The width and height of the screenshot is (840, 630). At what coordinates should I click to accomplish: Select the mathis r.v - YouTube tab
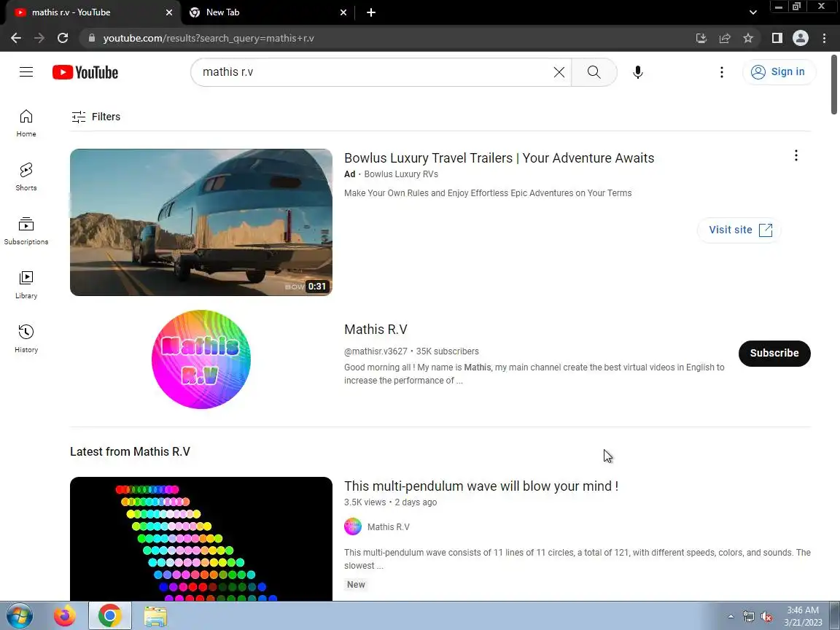point(94,12)
